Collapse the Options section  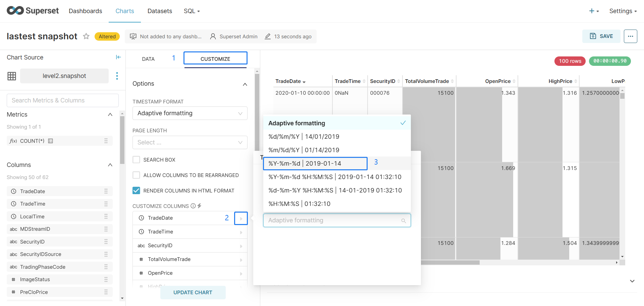[x=245, y=84]
